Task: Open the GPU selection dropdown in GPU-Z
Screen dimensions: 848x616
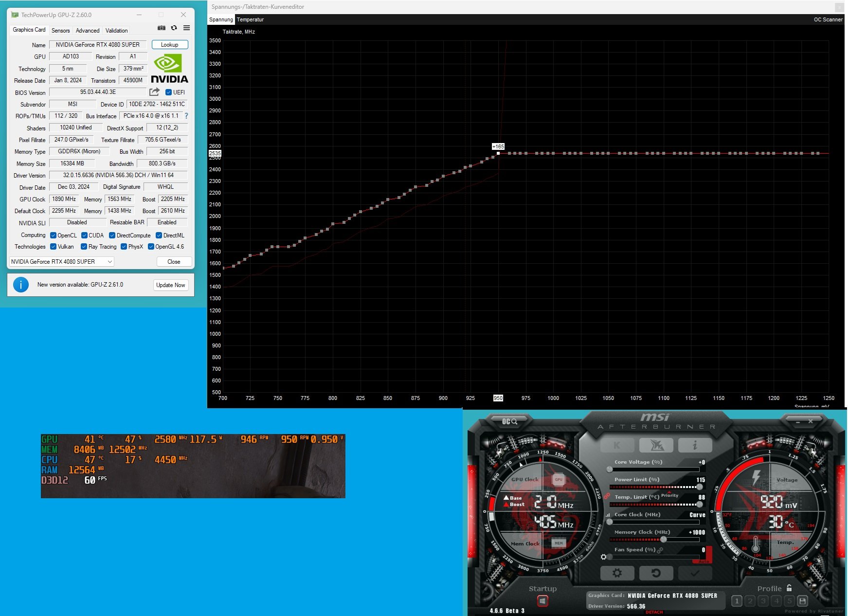Action: pyautogui.click(x=62, y=262)
